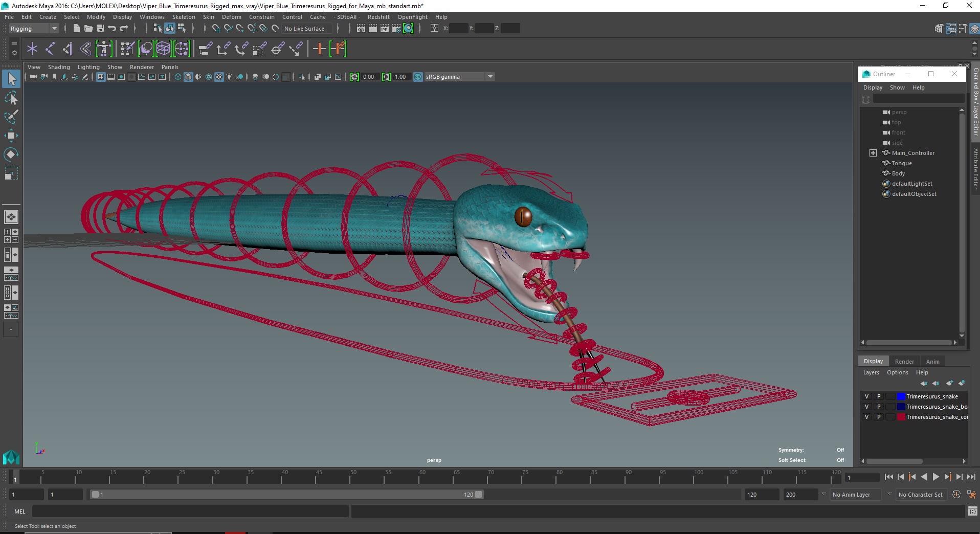Go to end of playback range
This screenshot has height=534, width=980.
[971, 477]
